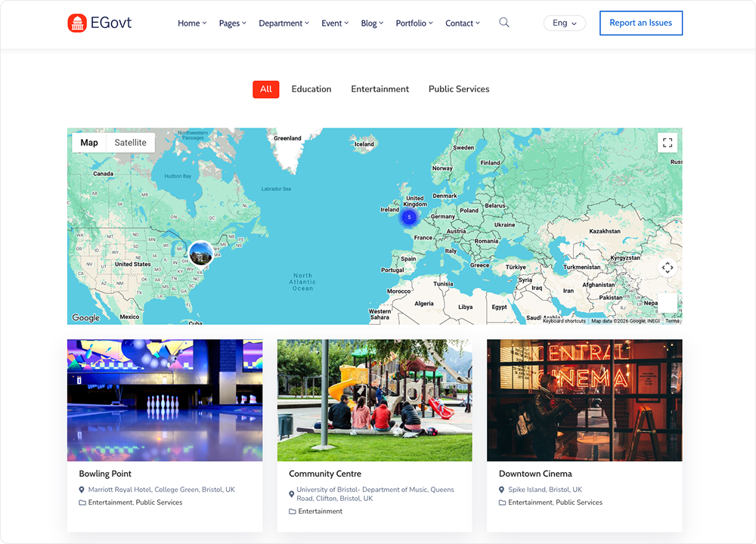Click the cluster marker numbered 5
Viewport: 756px width, 544px height.
[409, 218]
